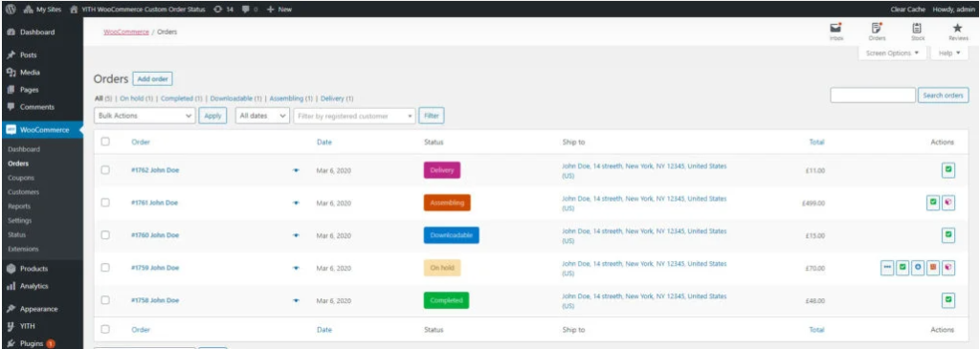This screenshot has height=349, width=980.
Task: Click the pink box action for order #1759
Action: point(948,267)
